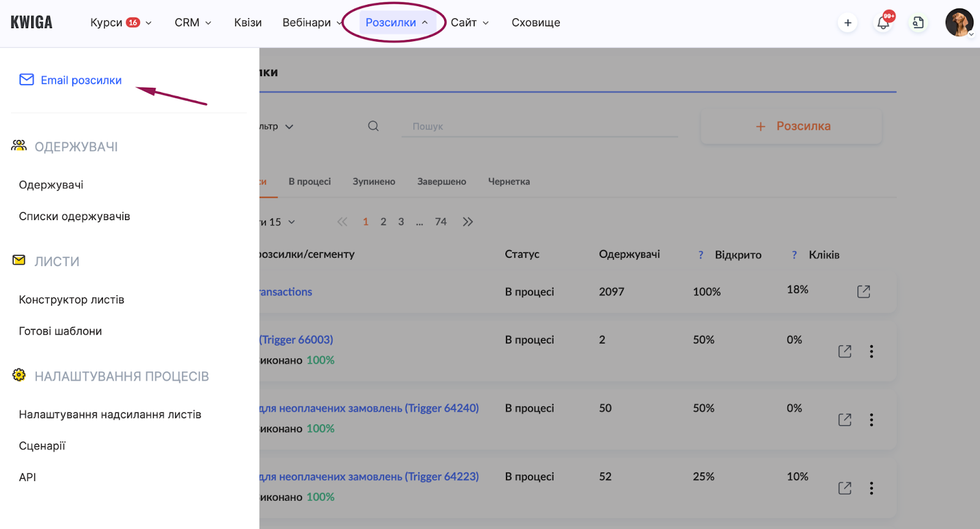
Task: Switch to the Завершено tab
Action: (442, 181)
